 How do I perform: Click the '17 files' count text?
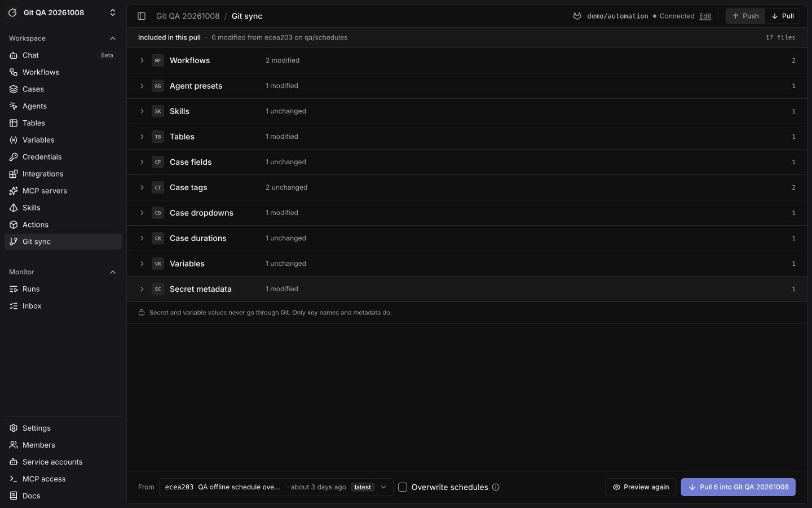780,38
